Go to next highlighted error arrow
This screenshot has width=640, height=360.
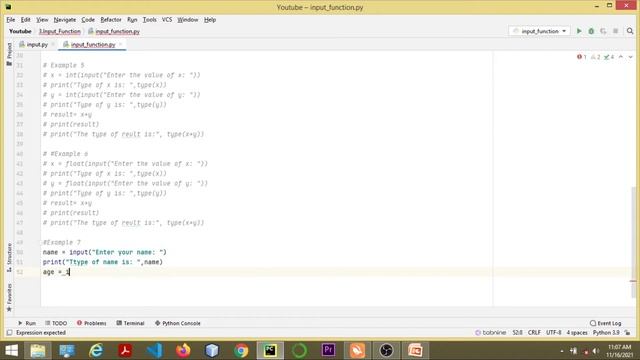[x=631, y=57]
